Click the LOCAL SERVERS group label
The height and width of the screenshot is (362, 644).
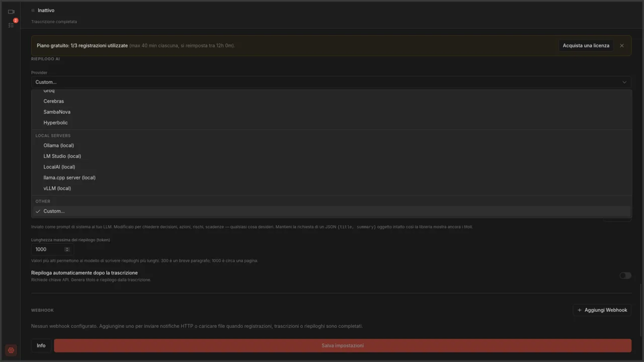[x=53, y=136]
